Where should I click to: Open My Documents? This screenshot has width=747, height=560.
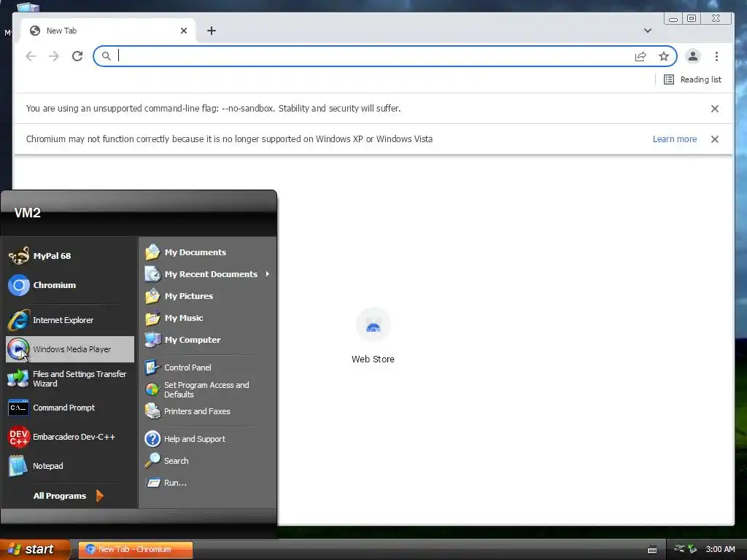click(x=208, y=252)
